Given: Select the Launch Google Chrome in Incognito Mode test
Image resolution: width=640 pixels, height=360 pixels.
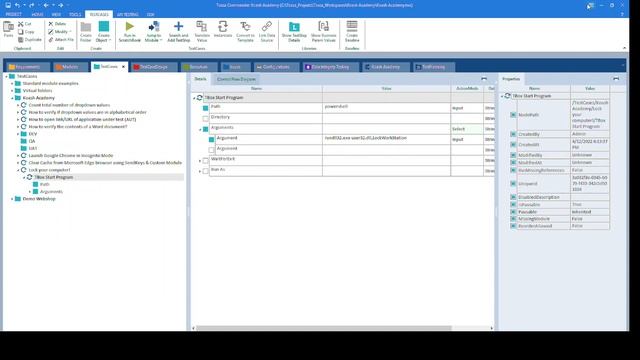Looking at the screenshot, I should [x=71, y=156].
